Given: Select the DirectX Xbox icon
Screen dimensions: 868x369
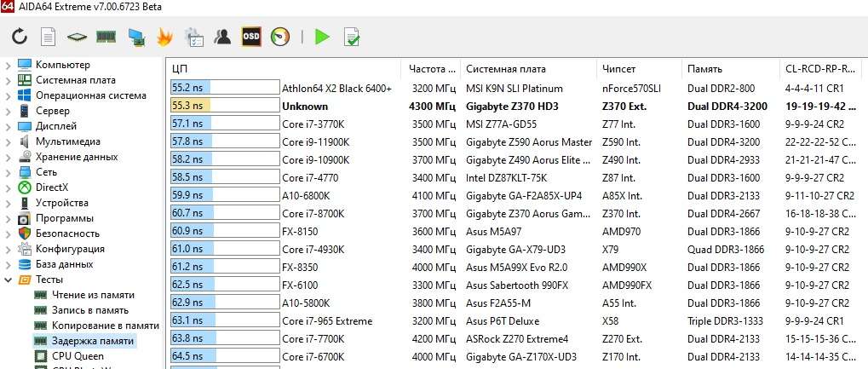Looking at the screenshot, I should [x=25, y=187].
